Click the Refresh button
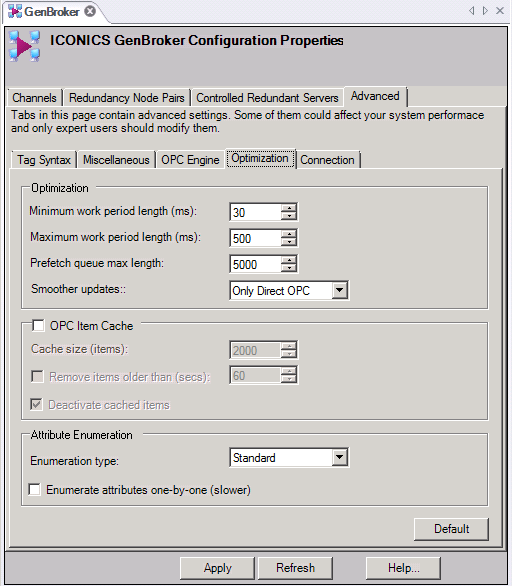The width and height of the screenshot is (512, 586). (x=295, y=568)
